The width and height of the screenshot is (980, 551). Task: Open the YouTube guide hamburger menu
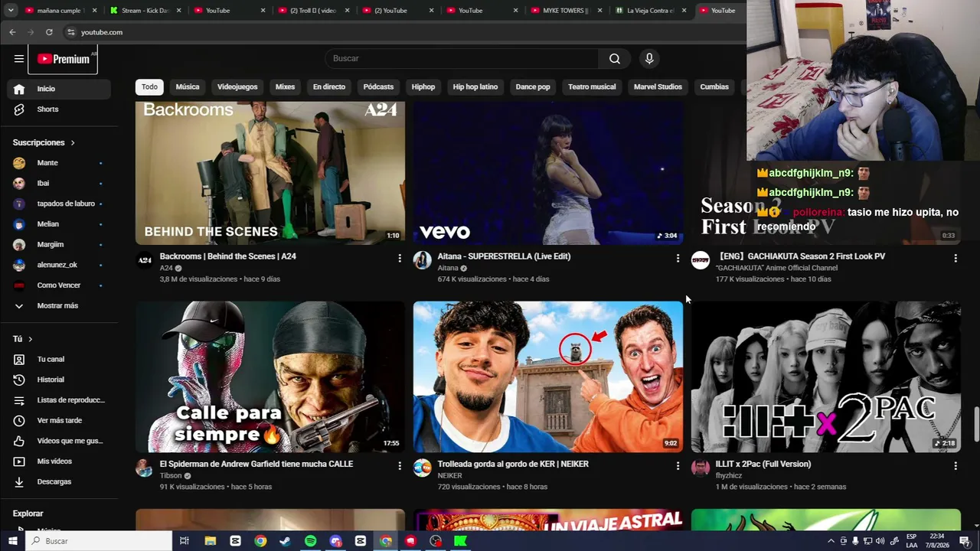[19, 58]
